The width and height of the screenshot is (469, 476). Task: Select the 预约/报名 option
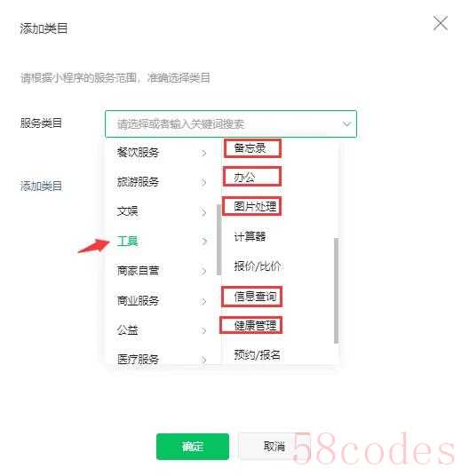(x=257, y=354)
